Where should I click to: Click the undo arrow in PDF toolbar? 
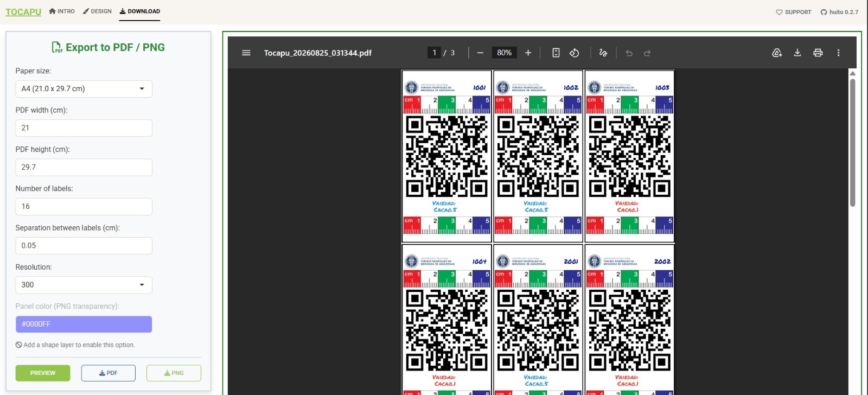click(x=629, y=53)
